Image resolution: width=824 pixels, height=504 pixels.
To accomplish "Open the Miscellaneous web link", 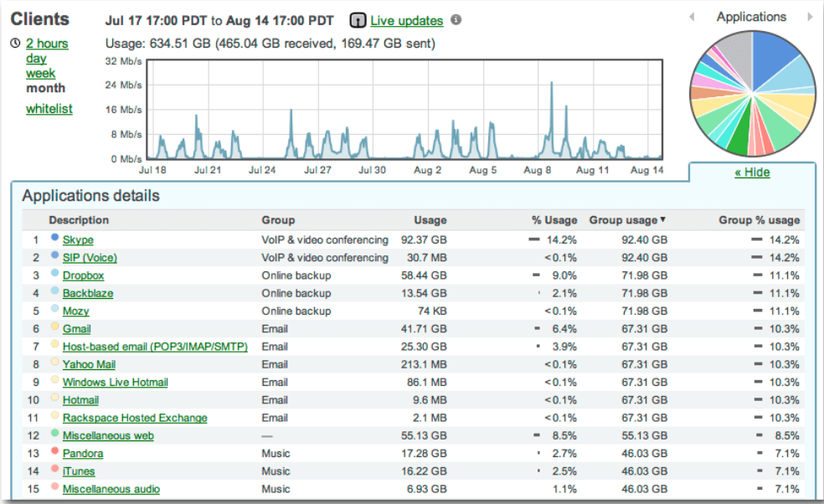I will coord(108,436).
